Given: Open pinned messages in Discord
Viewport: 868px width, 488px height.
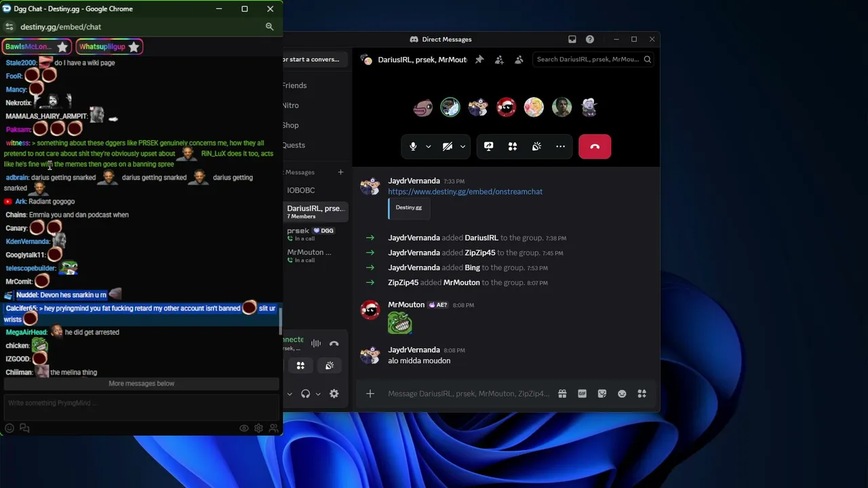Looking at the screenshot, I should (479, 60).
